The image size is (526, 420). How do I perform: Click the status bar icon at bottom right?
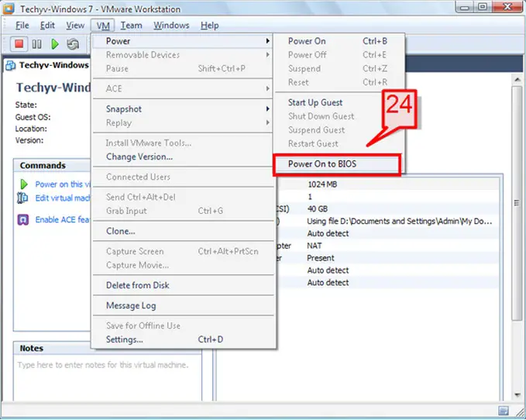(x=504, y=411)
